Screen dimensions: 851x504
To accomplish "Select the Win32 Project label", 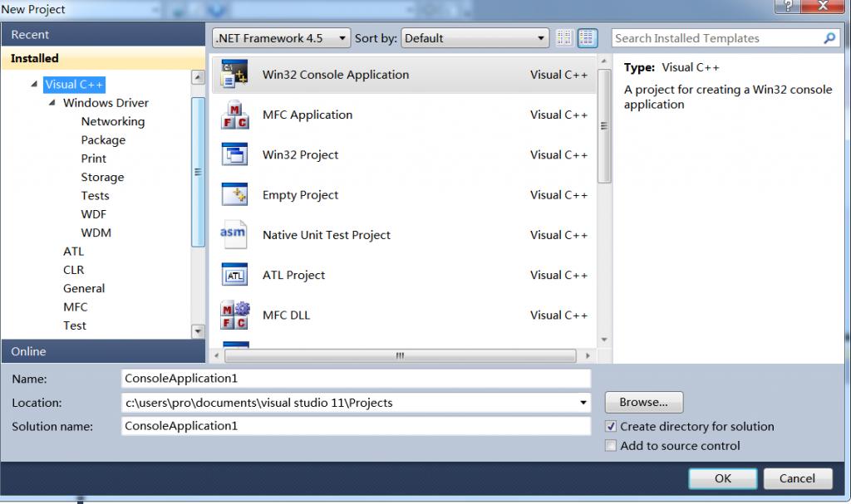I will [300, 154].
